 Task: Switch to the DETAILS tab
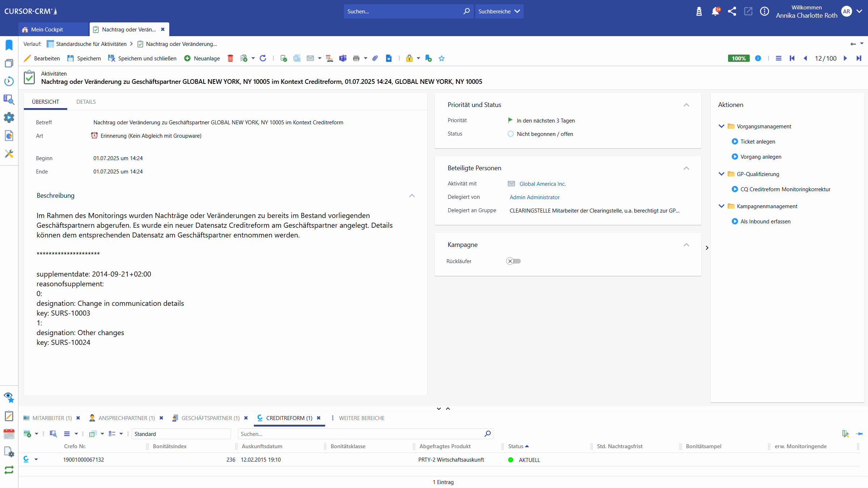pos(86,102)
